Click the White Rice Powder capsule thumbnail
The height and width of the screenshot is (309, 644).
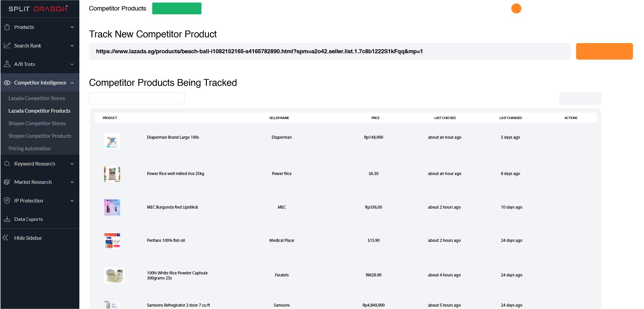click(114, 275)
